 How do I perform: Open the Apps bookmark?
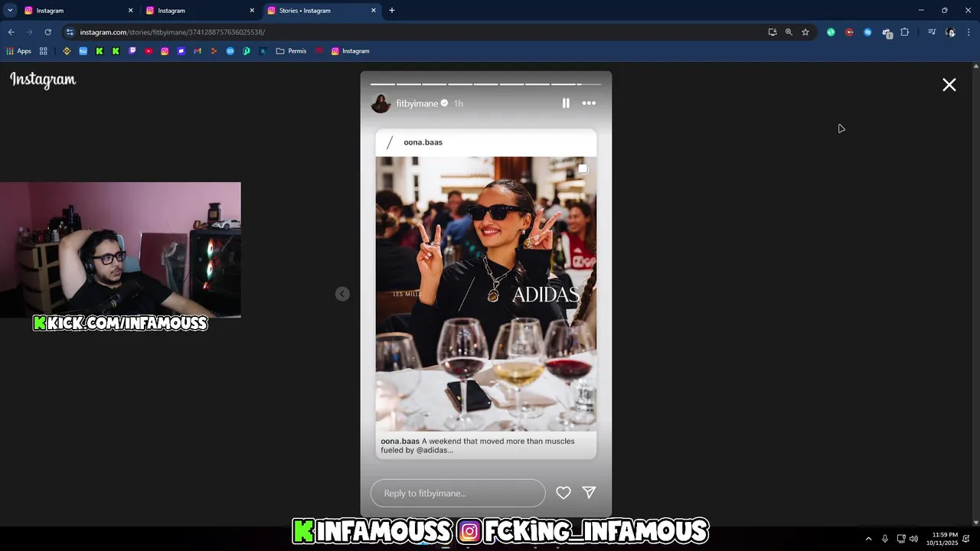(x=19, y=51)
